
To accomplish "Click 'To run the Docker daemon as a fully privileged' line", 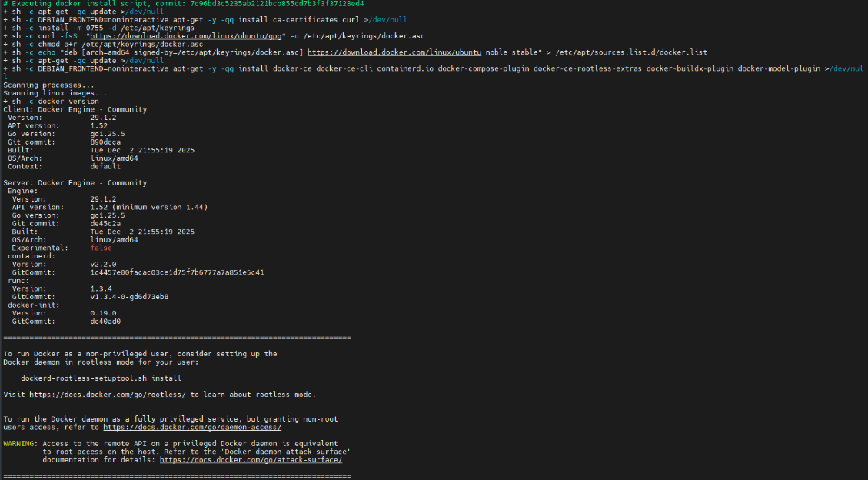I will click(171, 419).
